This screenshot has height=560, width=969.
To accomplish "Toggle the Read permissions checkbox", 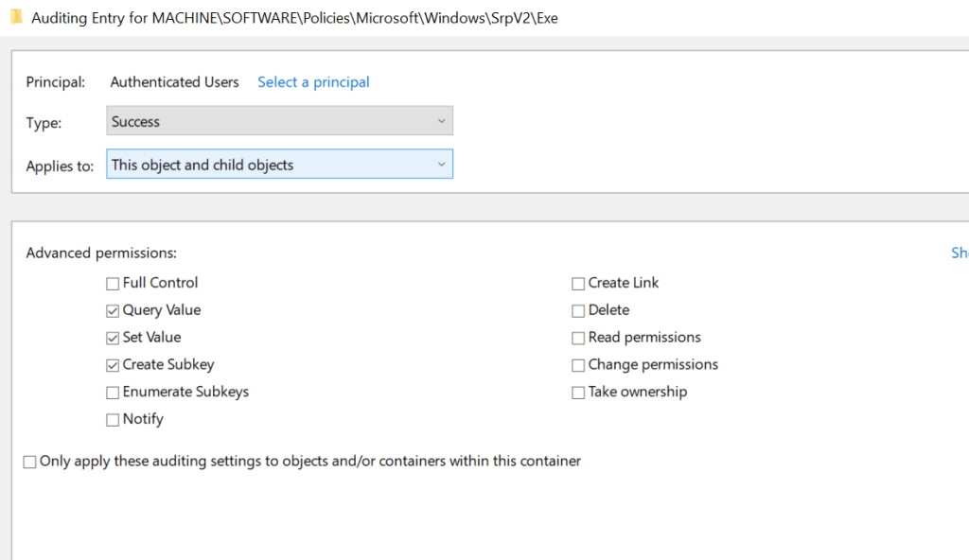I will [578, 338].
